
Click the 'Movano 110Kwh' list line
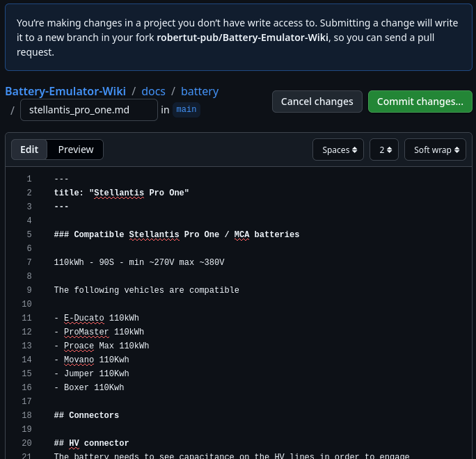point(91,360)
